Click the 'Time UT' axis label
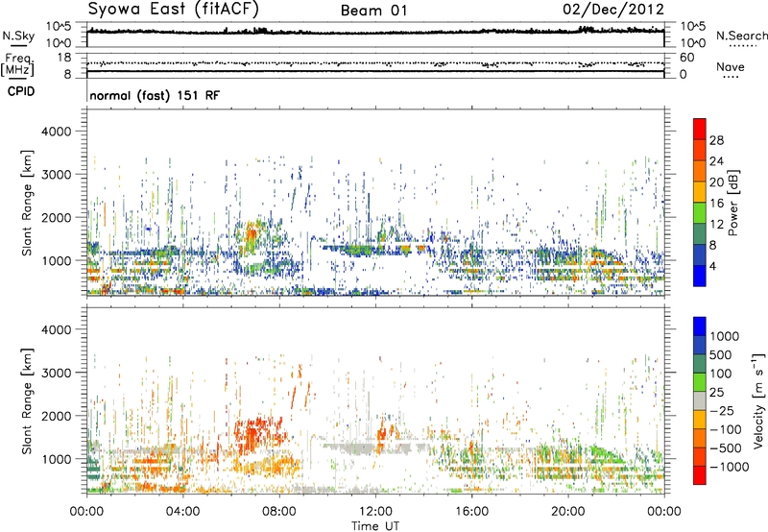The width and height of the screenshot is (768, 532). (x=375, y=526)
